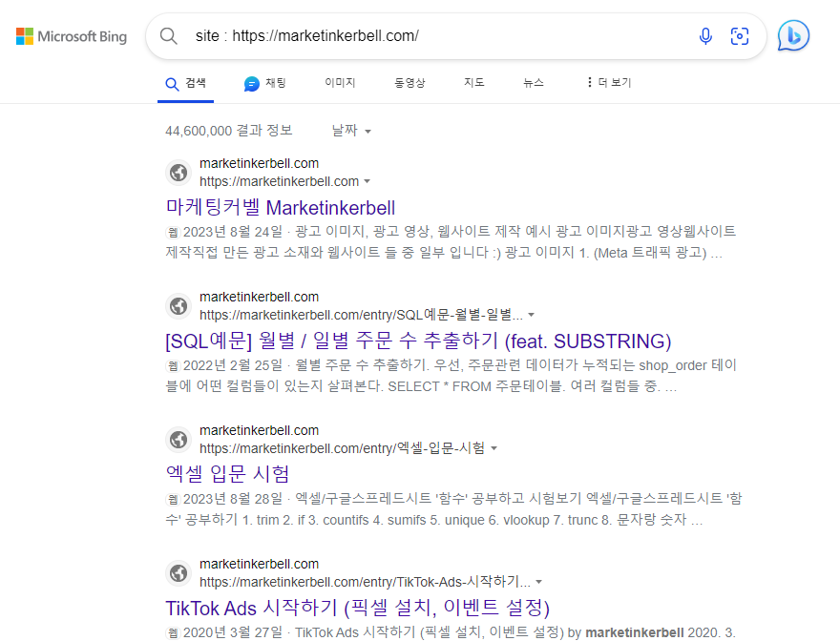
Task: Open the 날짜 filter dropdown
Action: pyautogui.click(x=351, y=131)
